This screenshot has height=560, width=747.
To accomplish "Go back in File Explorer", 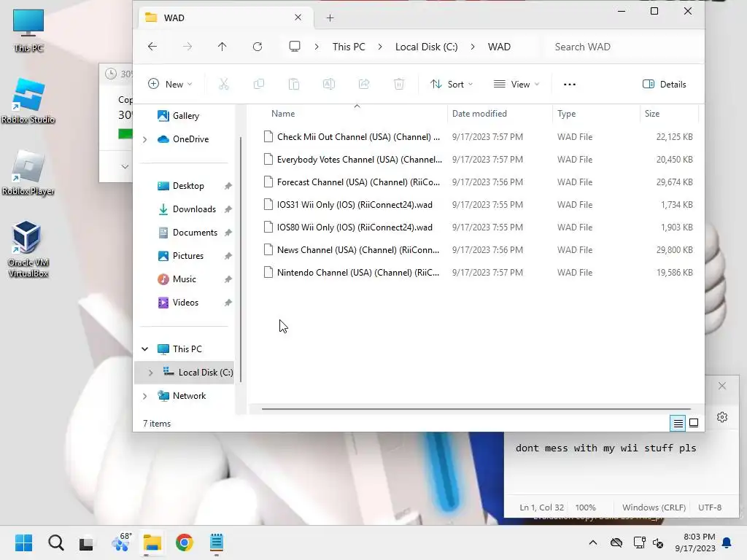I will pyautogui.click(x=152, y=47).
